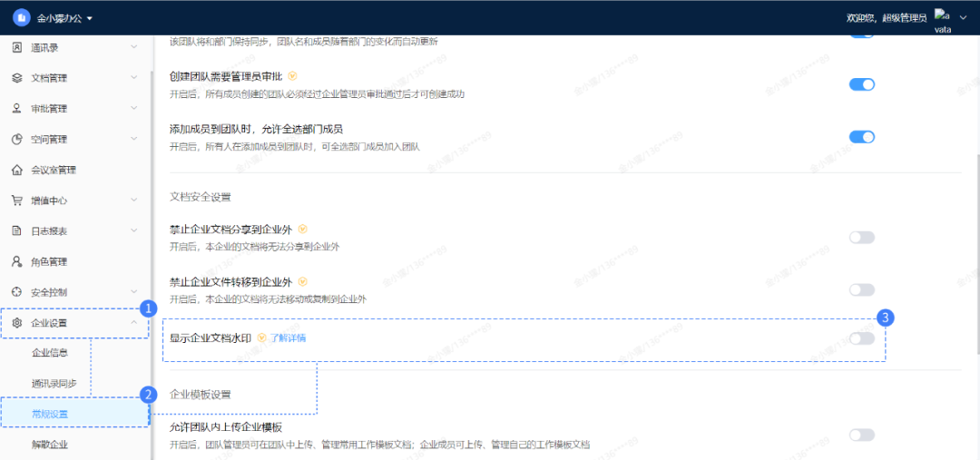This screenshot has width=980, height=460.
Task: Click the 企业设置 gear icon
Action: [17, 323]
